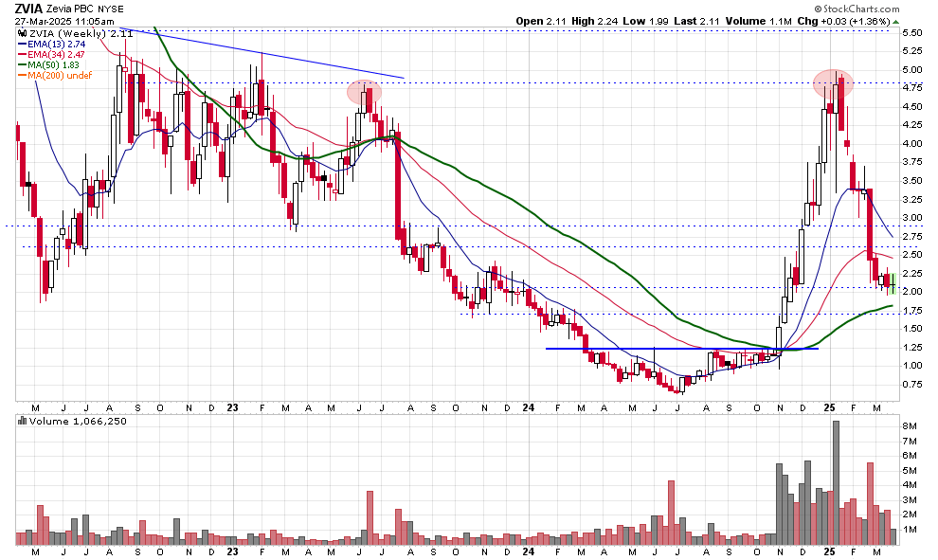Viewport: 938px width, 560px height.
Task: Select the MA(50) 1.83 legend entry
Action: point(56,65)
